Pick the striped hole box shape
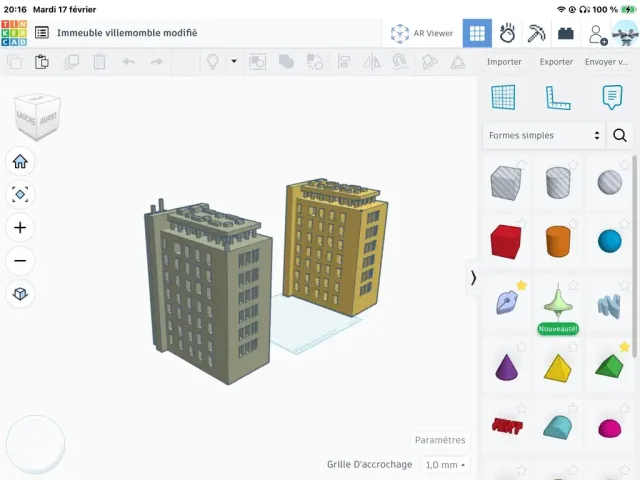 point(506,182)
